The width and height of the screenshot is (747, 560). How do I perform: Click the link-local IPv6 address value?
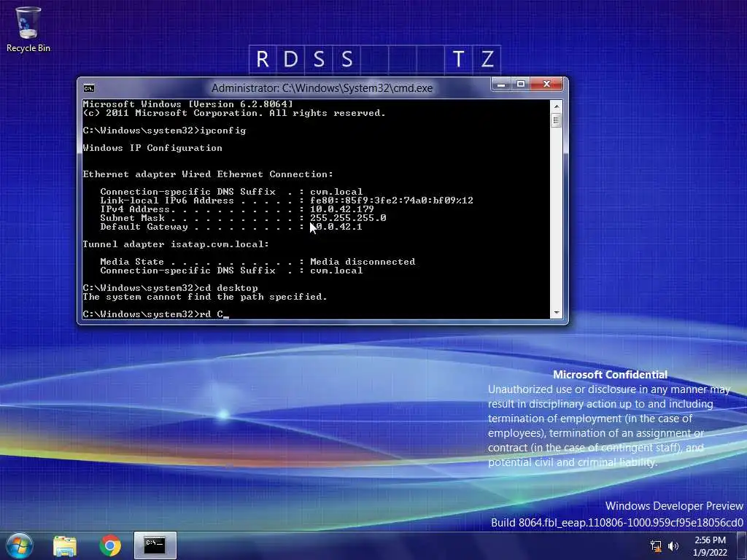tap(392, 201)
